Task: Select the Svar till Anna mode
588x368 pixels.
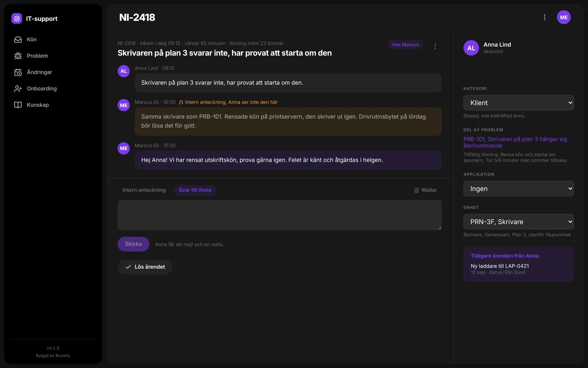Action: pos(195,190)
